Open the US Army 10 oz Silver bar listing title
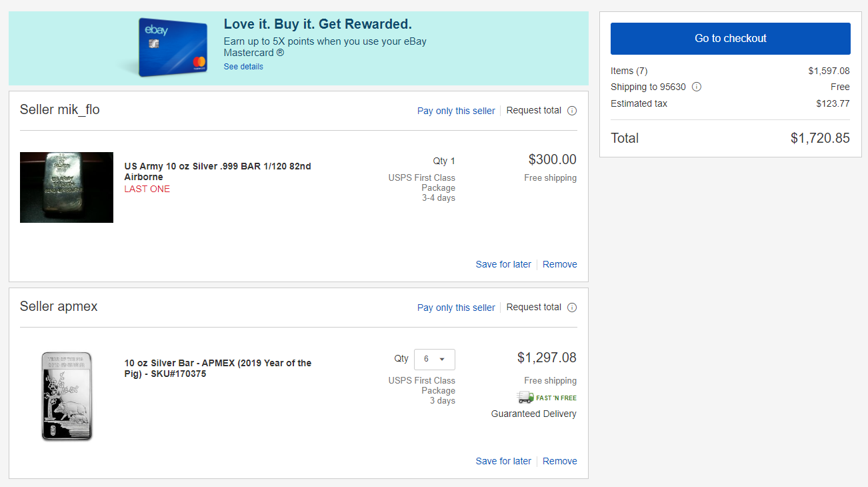Image resolution: width=868 pixels, height=487 pixels. tap(217, 171)
